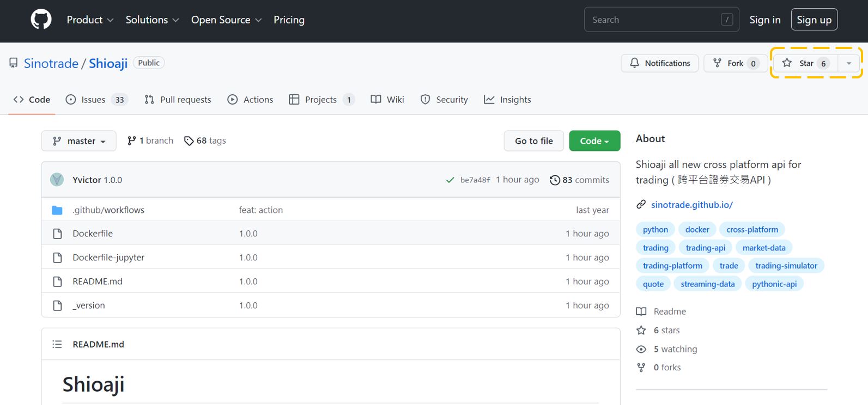868x409 pixels.
Task: Expand the Star lists dropdown arrow
Action: point(848,63)
